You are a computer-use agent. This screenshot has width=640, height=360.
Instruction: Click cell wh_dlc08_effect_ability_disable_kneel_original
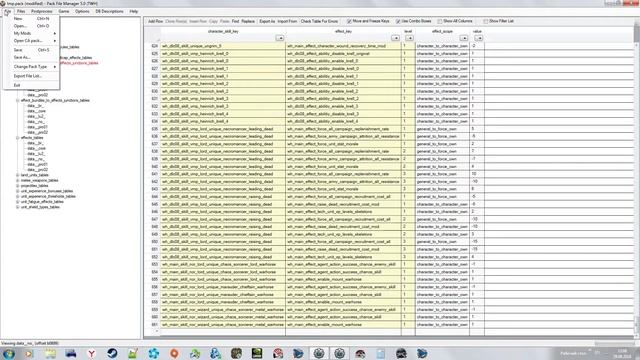343,54
